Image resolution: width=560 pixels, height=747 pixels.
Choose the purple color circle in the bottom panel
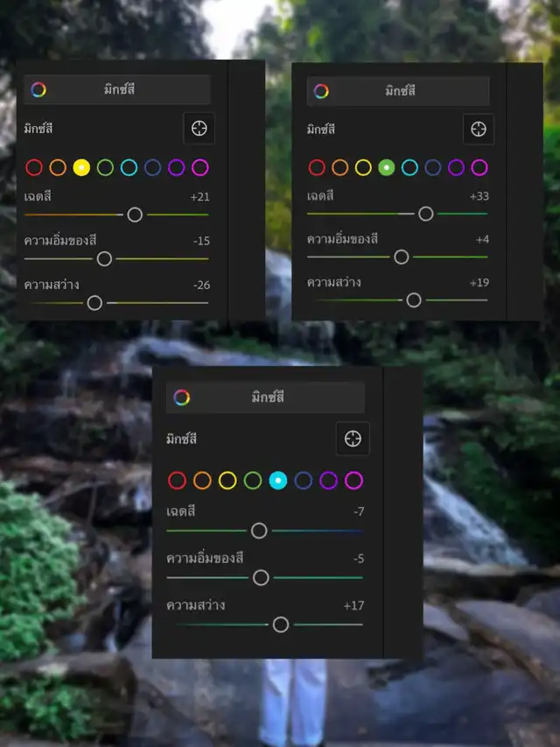[328, 480]
